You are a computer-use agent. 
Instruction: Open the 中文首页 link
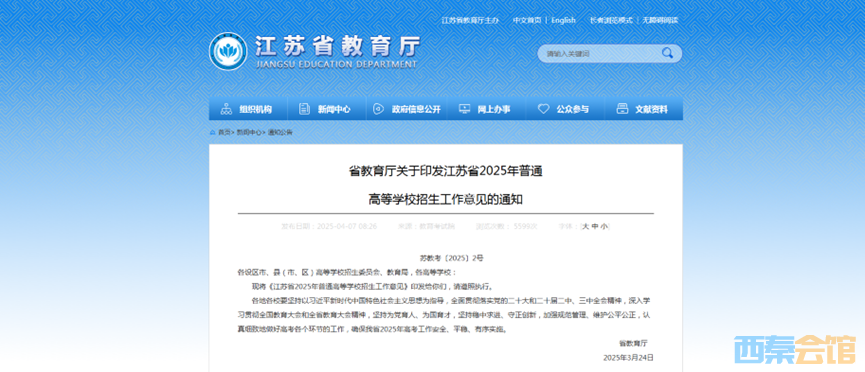pyautogui.click(x=527, y=20)
